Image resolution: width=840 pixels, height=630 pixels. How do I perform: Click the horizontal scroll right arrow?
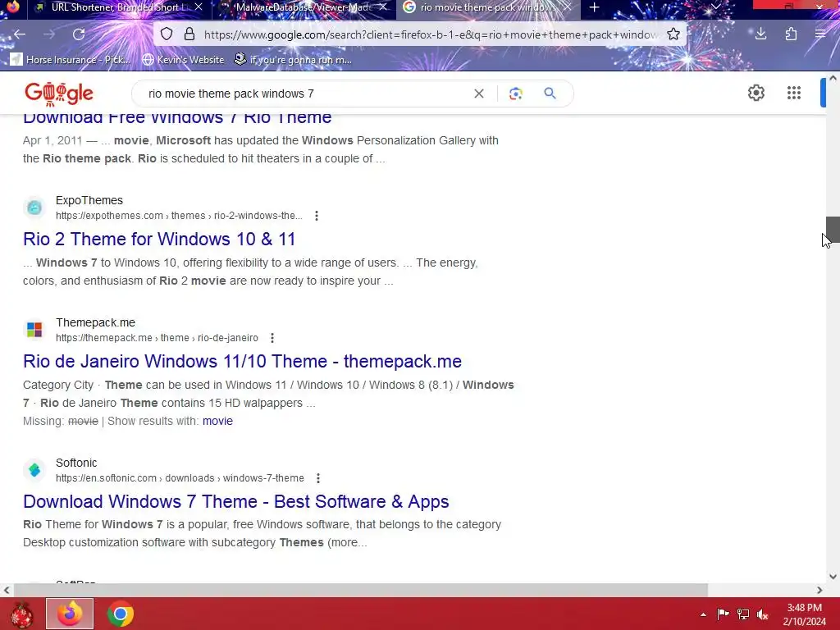click(819, 590)
